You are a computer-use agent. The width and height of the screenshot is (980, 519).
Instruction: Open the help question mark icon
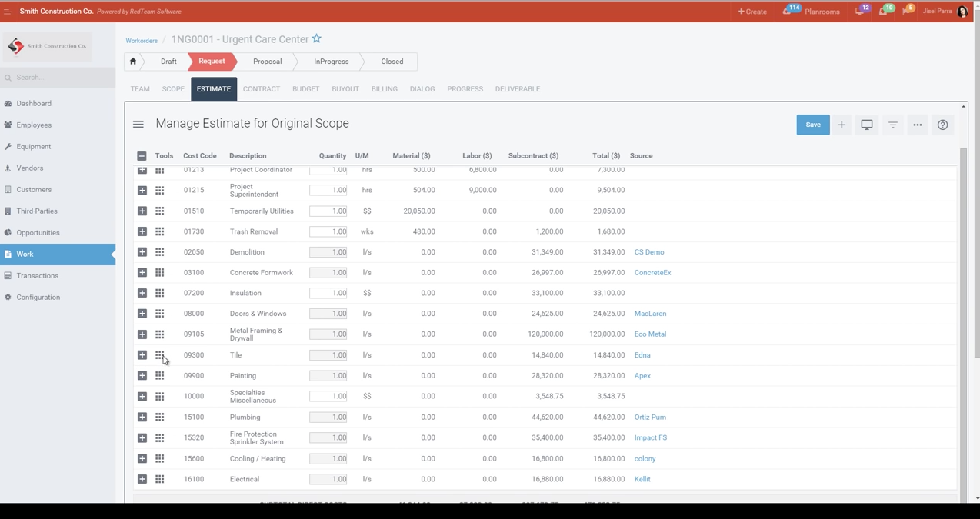pyautogui.click(x=943, y=125)
